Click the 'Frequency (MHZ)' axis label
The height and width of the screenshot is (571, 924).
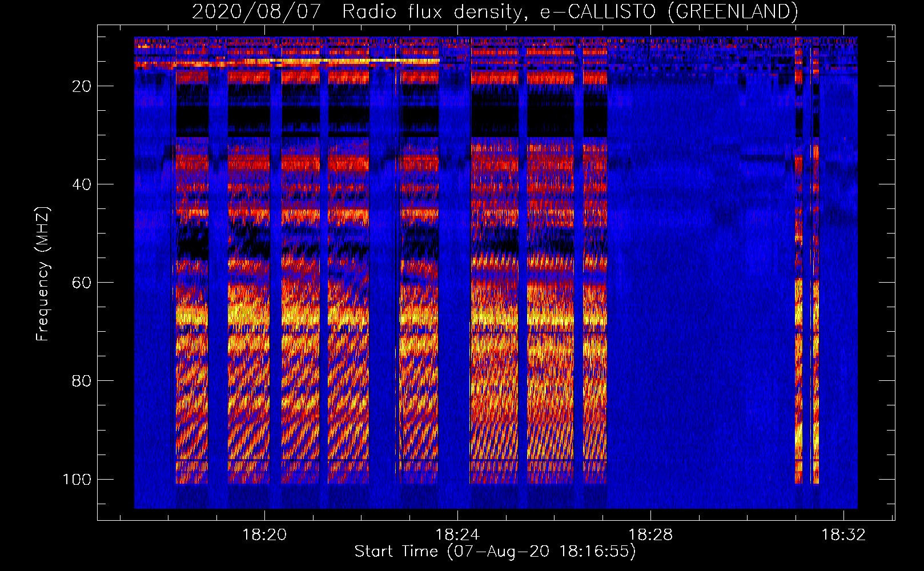tap(43, 274)
